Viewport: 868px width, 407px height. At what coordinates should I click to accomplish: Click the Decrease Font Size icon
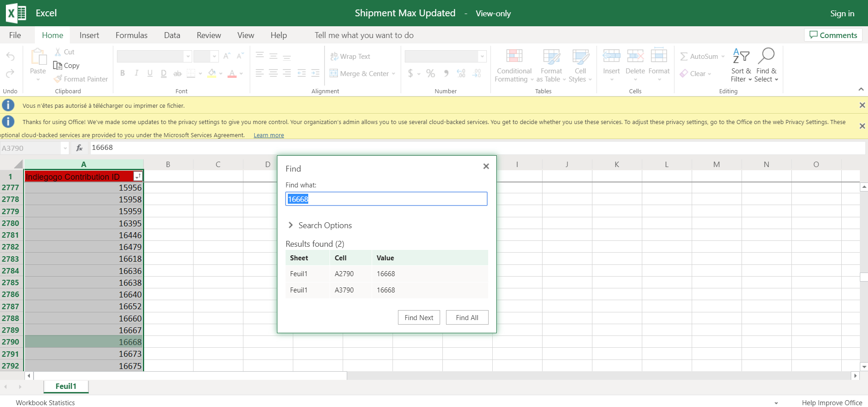[240, 56]
